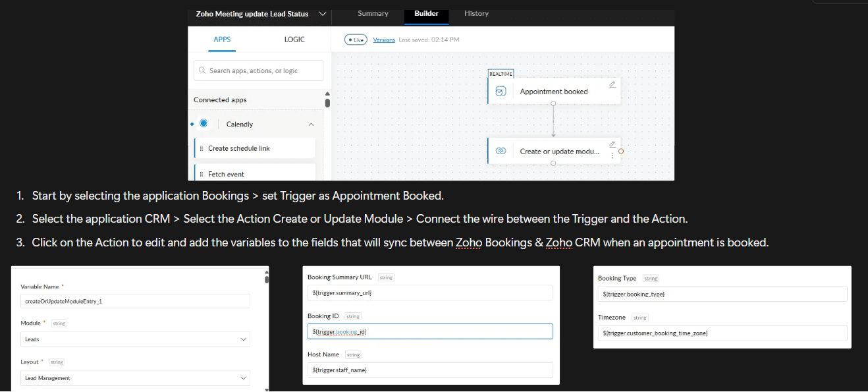Open the edit icon on Create or update module
This screenshot has width=868, height=392.
tap(612, 144)
